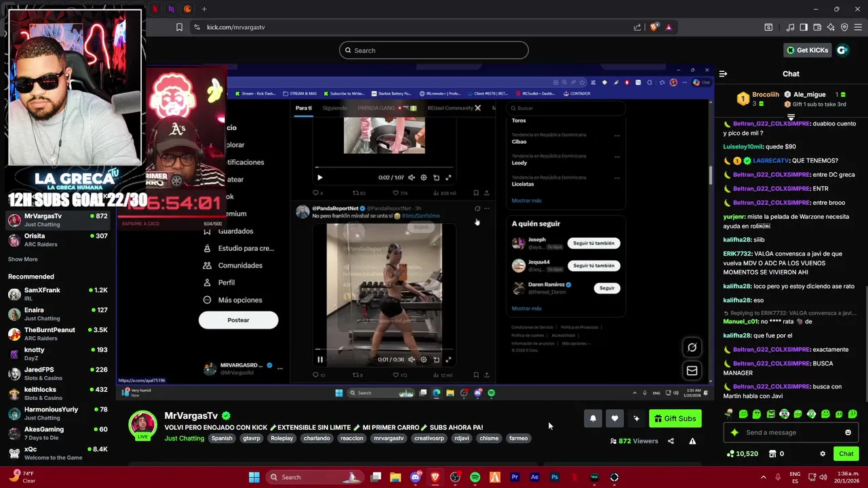Open the Leo AI sparkle icon in toolbar
The image size is (868, 488).
[x=831, y=27]
